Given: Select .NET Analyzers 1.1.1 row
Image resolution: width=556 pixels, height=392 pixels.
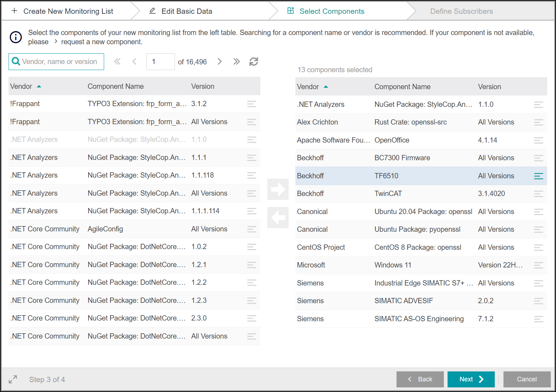Looking at the screenshot, I should coord(134,157).
